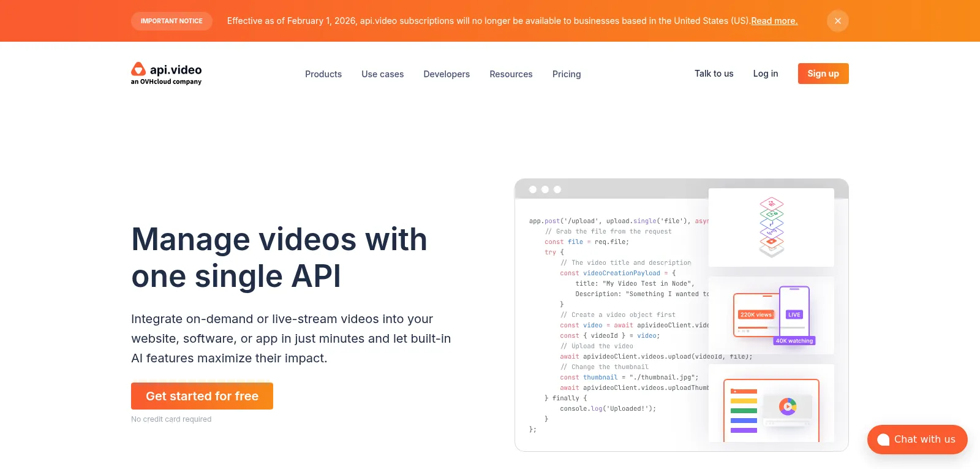Open the Chat with us widget
This screenshot has height=469, width=980.
(918, 440)
